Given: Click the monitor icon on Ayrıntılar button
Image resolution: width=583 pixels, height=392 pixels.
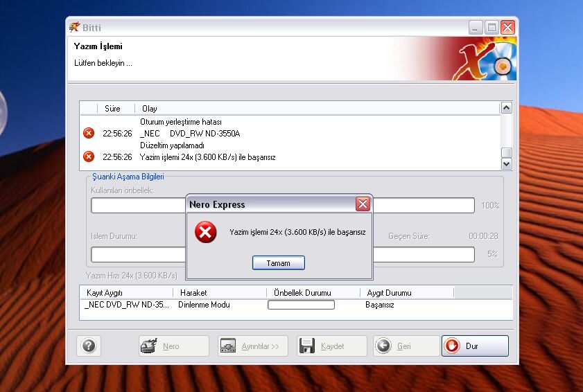Looking at the screenshot, I should (x=228, y=346).
